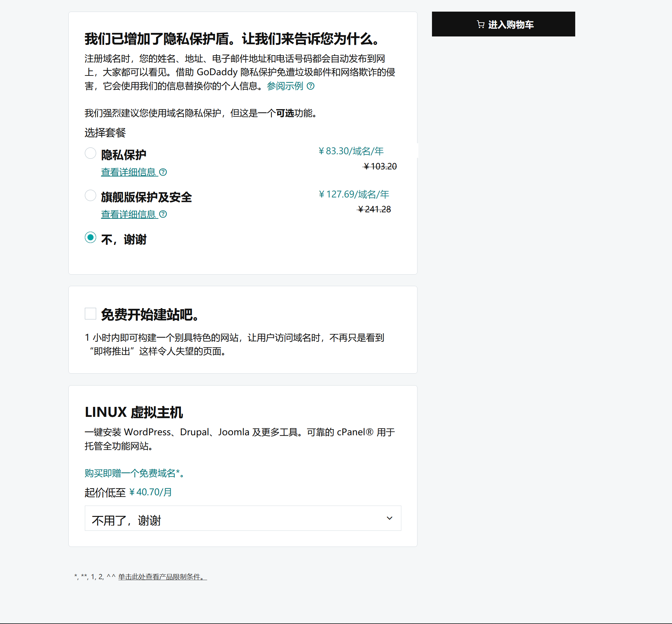
Task: Select 旗舰版保护及安全 radio option
Action: (90, 196)
